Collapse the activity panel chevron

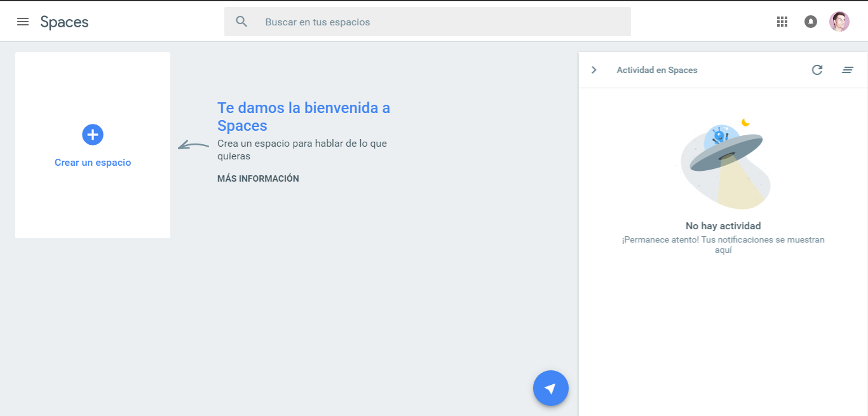[594, 70]
